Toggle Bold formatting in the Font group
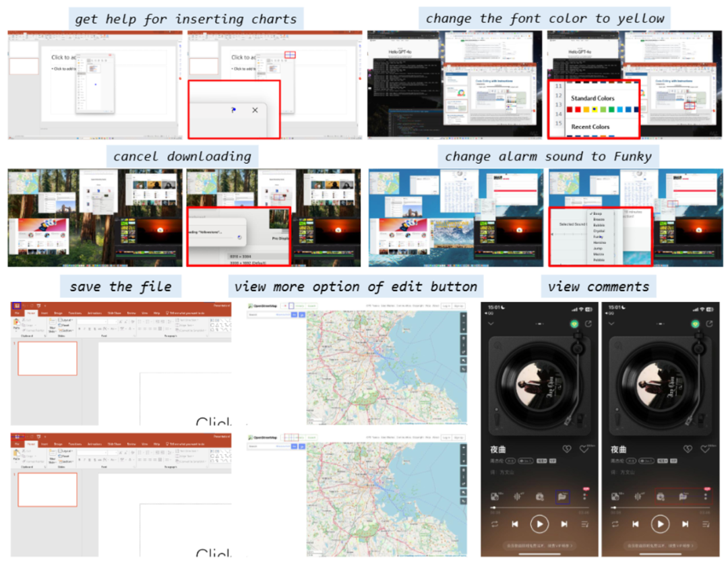Viewport: 728px width, 564px height. [80, 328]
